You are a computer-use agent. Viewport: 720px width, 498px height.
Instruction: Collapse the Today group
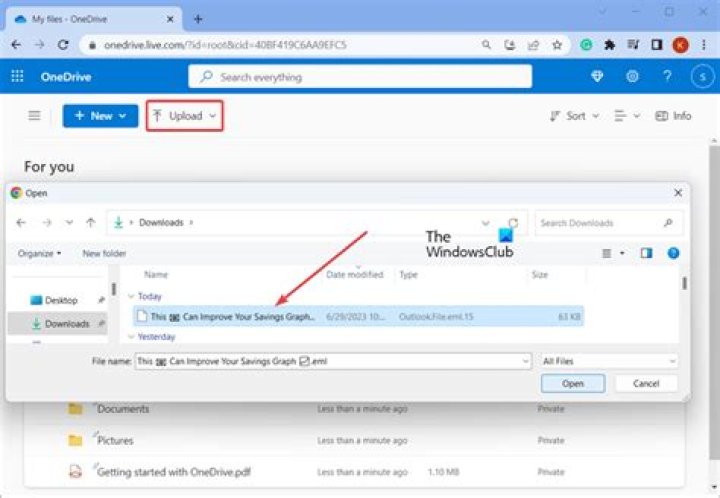click(x=131, y=297)
